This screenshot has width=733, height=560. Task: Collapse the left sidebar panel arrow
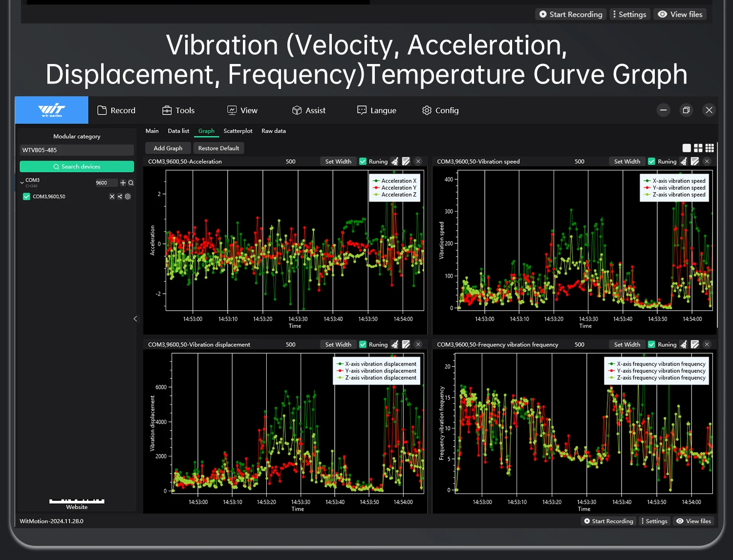click(x=135, y=319)
